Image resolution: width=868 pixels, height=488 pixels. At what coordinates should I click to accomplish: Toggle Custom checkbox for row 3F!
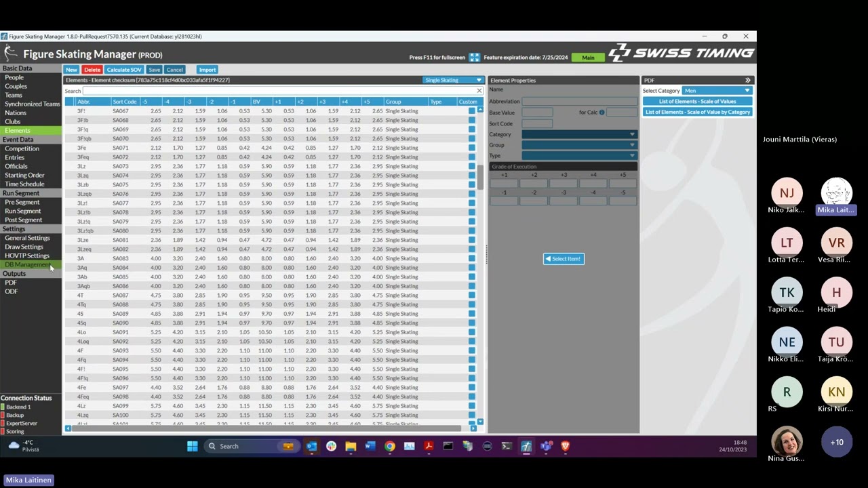tap(472, 111)
